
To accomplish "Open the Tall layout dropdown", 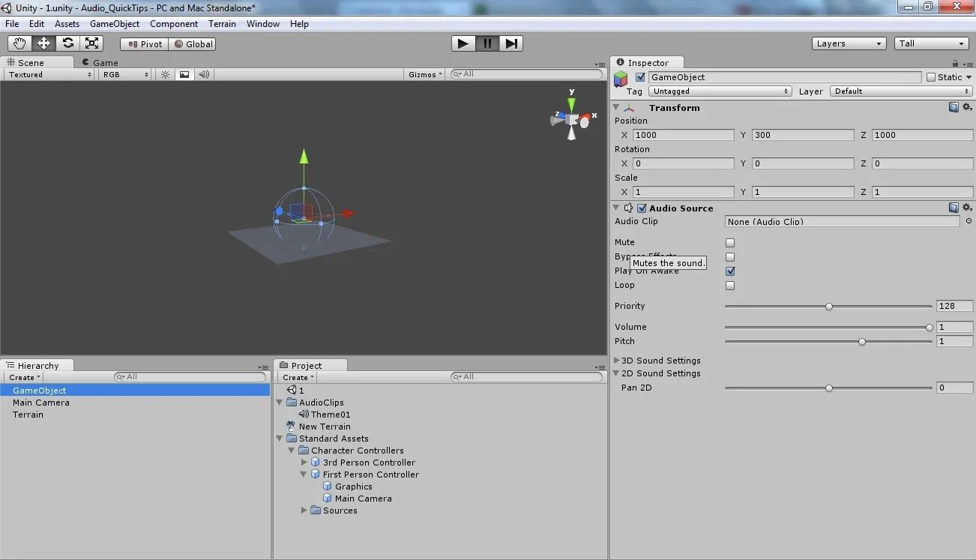I will 932,43.
